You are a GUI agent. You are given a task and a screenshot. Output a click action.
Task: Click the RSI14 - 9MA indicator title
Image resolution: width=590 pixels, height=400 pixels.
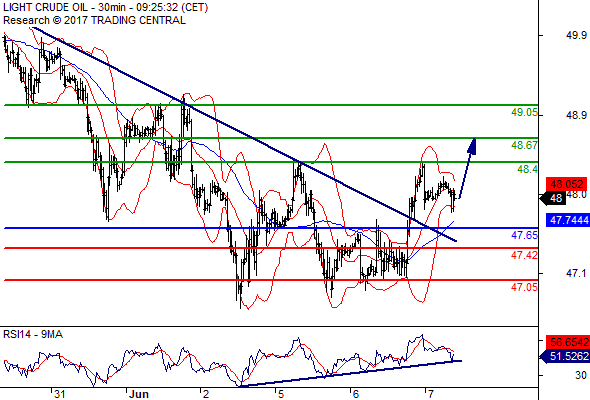click(x=33, y=334)
